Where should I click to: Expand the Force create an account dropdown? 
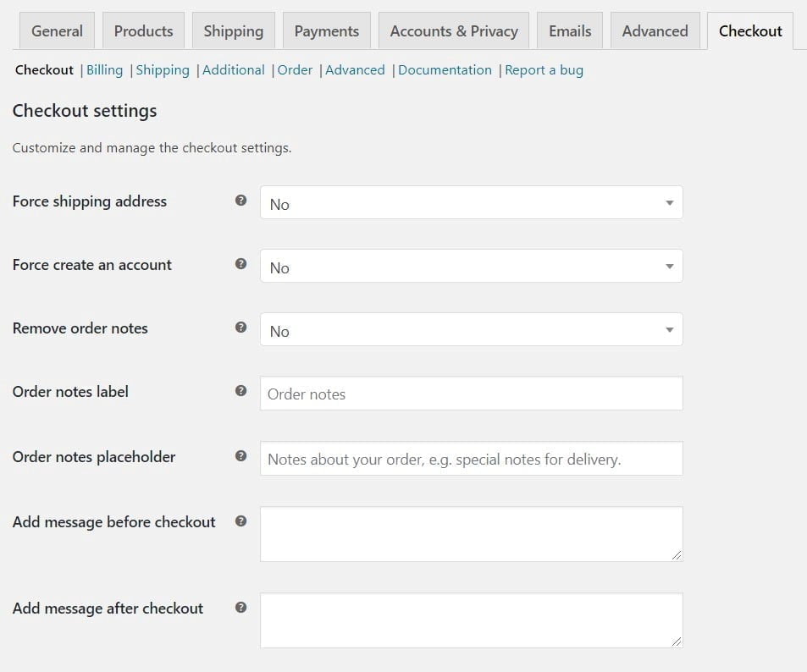point(471,267)
